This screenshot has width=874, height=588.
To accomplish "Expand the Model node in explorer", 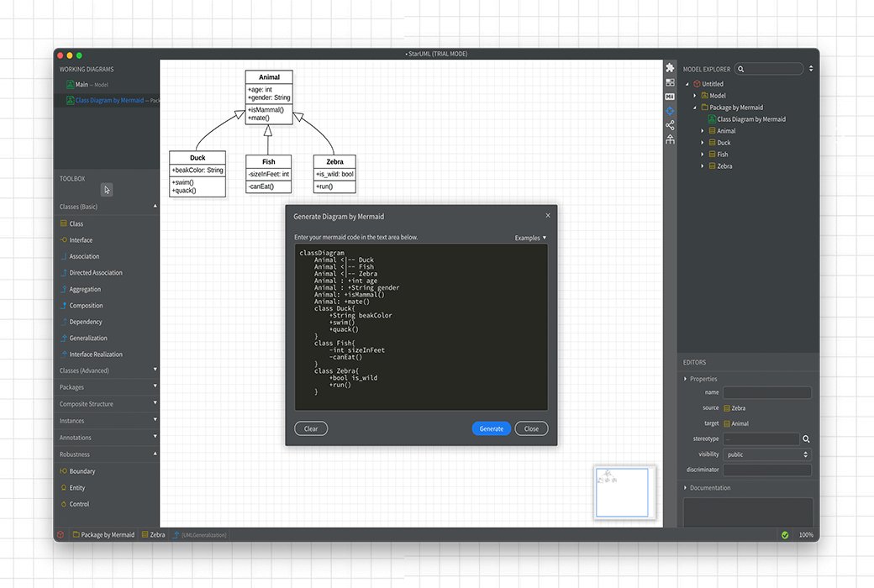I will point(694,96).
